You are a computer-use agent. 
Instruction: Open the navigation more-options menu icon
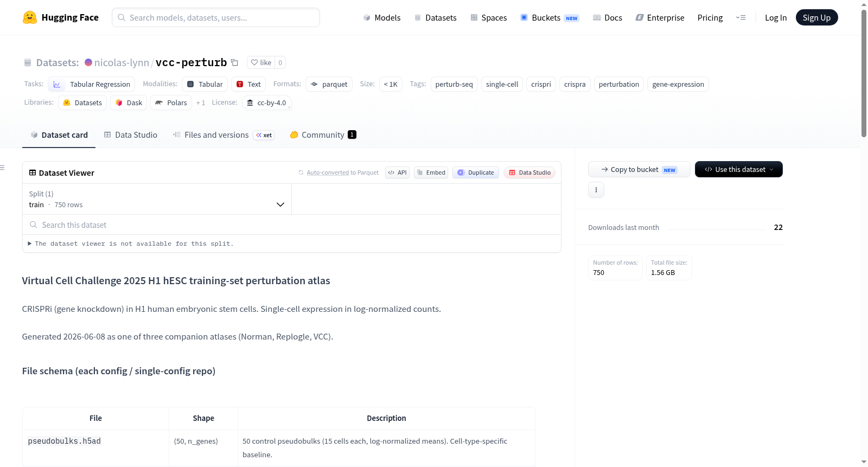click(x=741, y=17)
